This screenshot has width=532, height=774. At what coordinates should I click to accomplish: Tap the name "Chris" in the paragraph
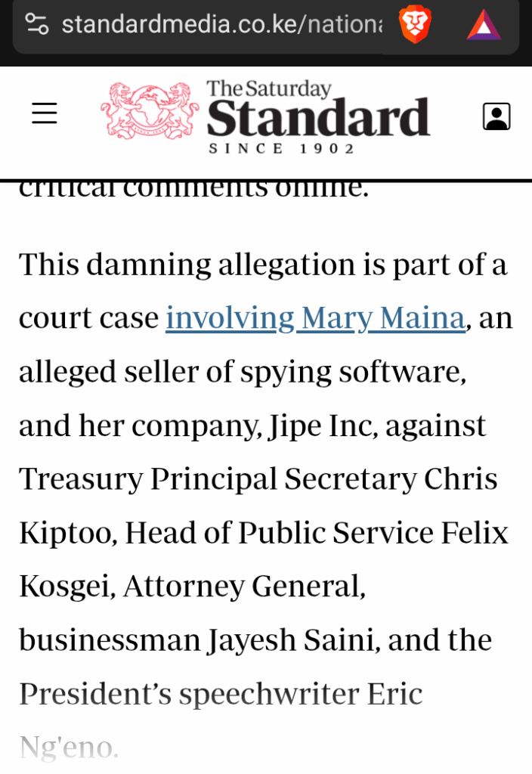coord(460,478)
